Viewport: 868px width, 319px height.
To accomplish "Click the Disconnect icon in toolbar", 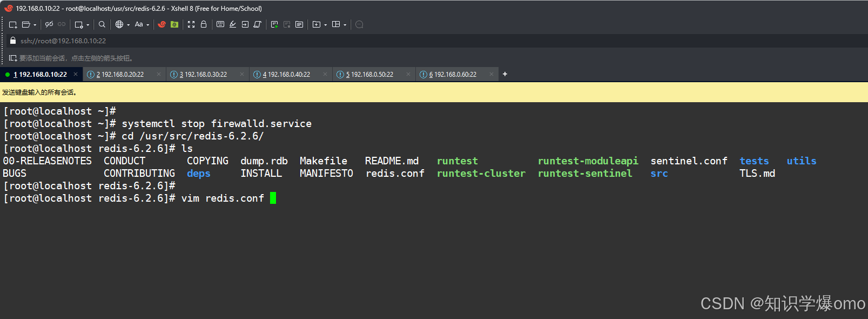I will pyautogui.click(x=49, y=24).
